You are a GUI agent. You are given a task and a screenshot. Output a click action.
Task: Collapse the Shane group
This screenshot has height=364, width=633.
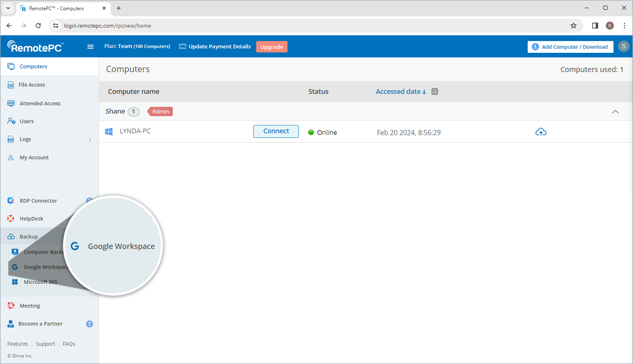tap(615, 111)
